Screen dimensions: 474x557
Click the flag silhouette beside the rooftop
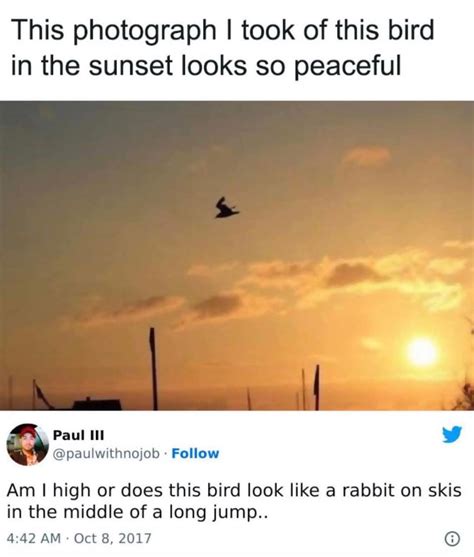(x=40, y=394)
